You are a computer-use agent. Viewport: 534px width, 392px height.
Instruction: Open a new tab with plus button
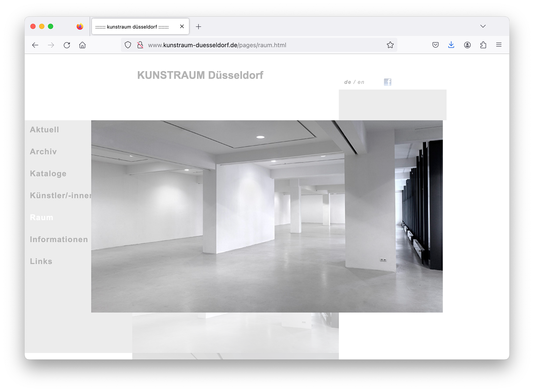point(198,27)
